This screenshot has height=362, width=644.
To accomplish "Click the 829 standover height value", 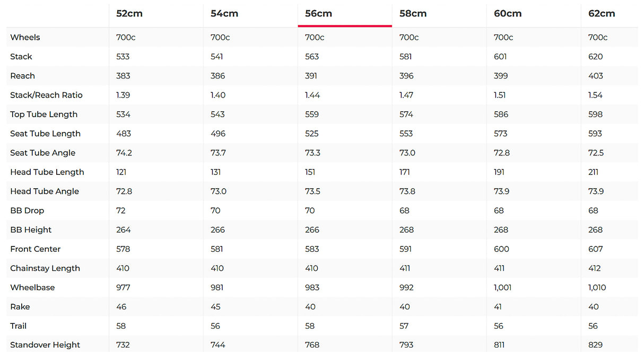I will point(595,345).
